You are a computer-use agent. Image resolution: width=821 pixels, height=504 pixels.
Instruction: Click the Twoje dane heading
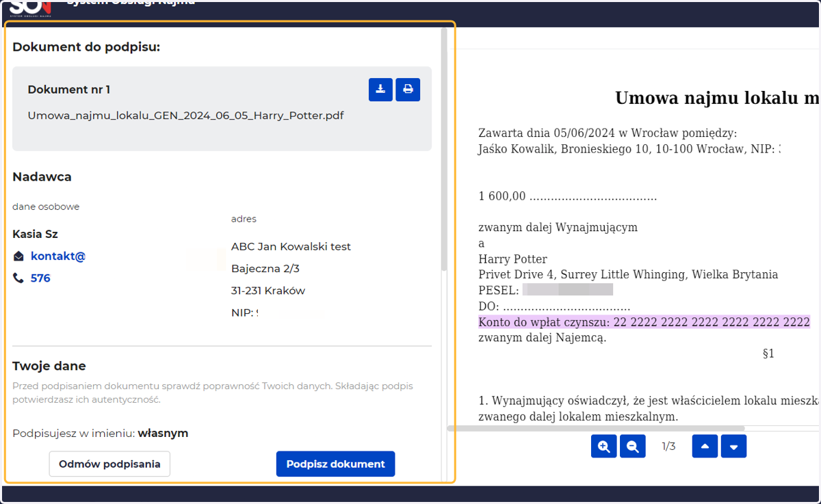coord(49,366)
